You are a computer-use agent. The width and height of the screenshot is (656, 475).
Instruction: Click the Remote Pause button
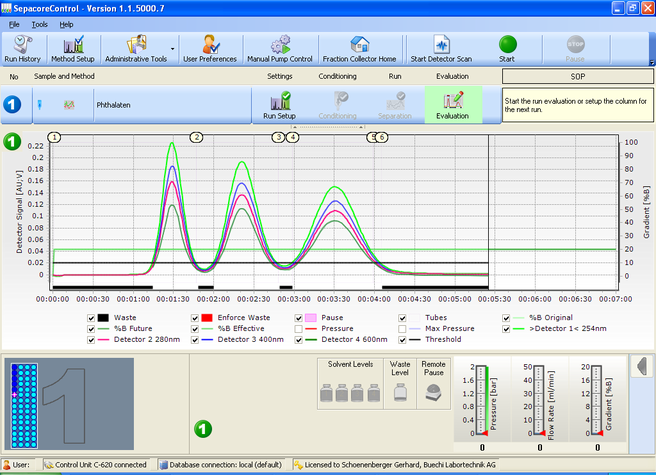tap(434, 394)
